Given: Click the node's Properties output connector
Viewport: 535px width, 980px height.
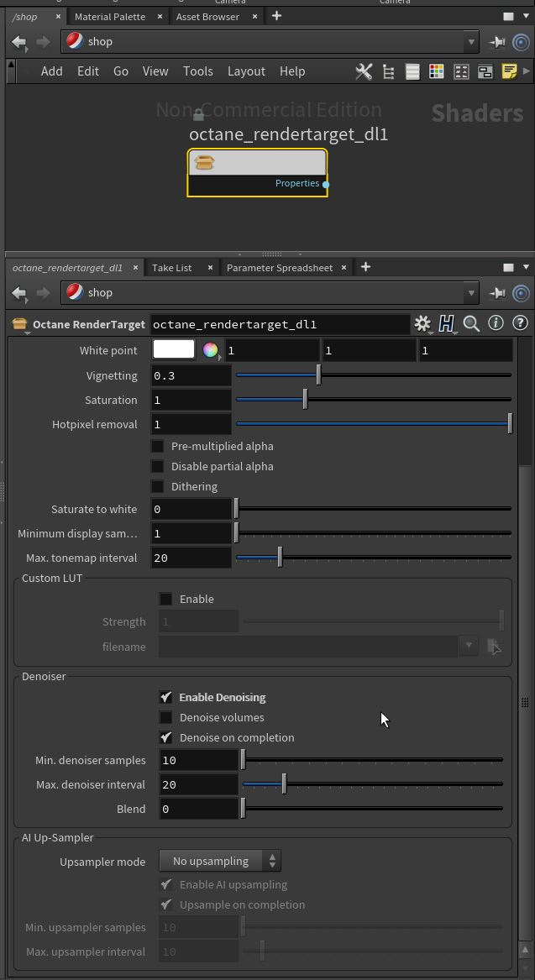Looking at the screenshot, I should coord(326,184).
